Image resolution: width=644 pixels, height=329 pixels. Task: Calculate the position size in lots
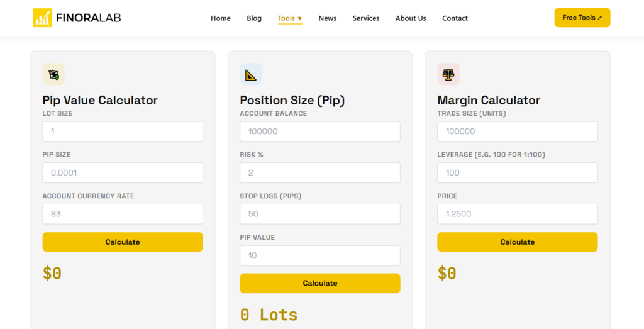320,283
